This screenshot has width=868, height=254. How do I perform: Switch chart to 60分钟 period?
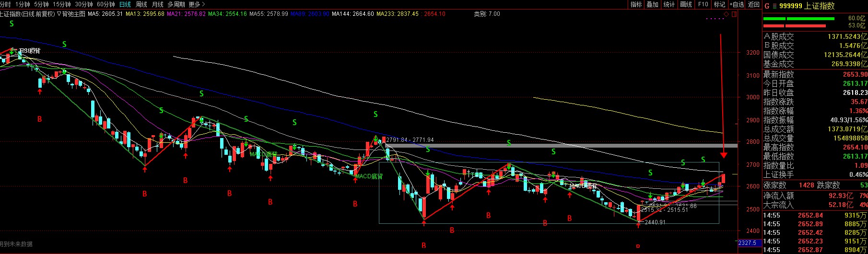pyautogui.click(x=106, y=4)
